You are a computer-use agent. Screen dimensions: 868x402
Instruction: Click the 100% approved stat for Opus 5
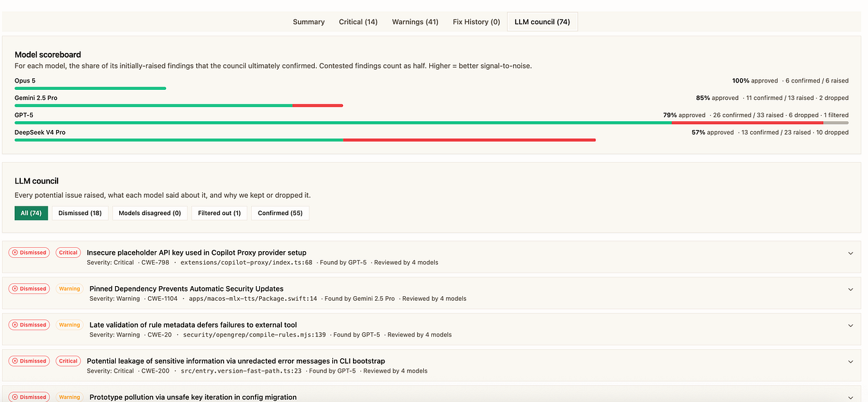tap(755, 80)
